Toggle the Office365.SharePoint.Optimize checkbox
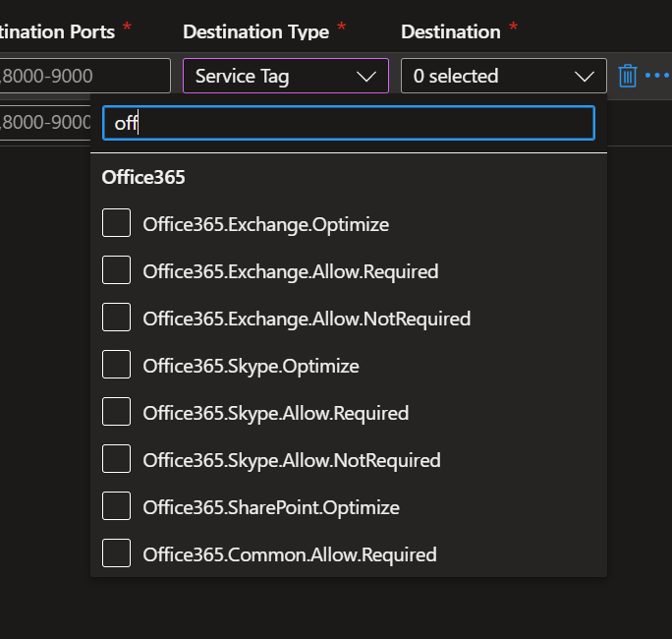The height and width of the screenshot is (639, 672). [x=116, y=506]
